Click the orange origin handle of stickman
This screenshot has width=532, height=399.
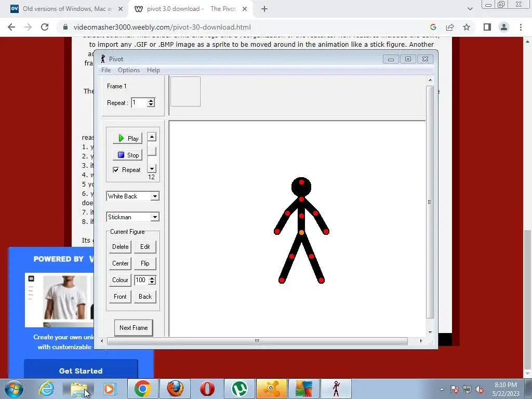point(301,232)
